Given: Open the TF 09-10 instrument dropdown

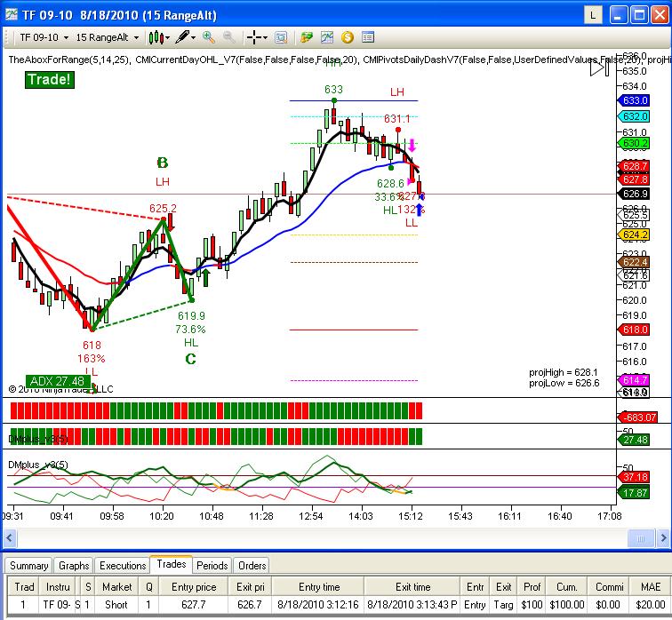Looking at the screenshot, I should click(44, 37).
